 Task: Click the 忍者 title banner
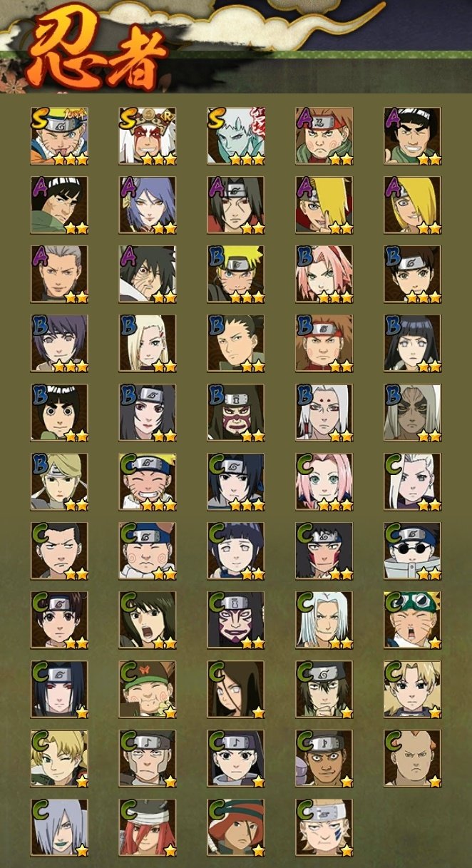pyautogui.click(x=95, y=51)
